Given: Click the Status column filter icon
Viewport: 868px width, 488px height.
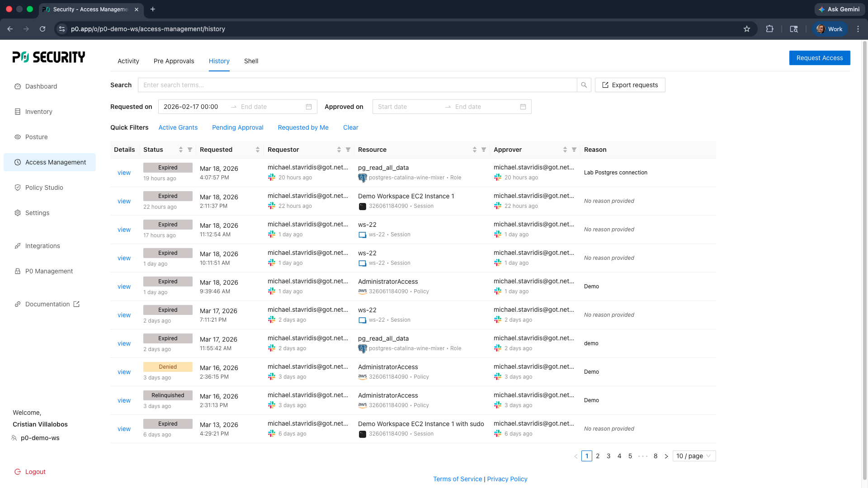Looking at the screenshot, I should coord(190,150).
